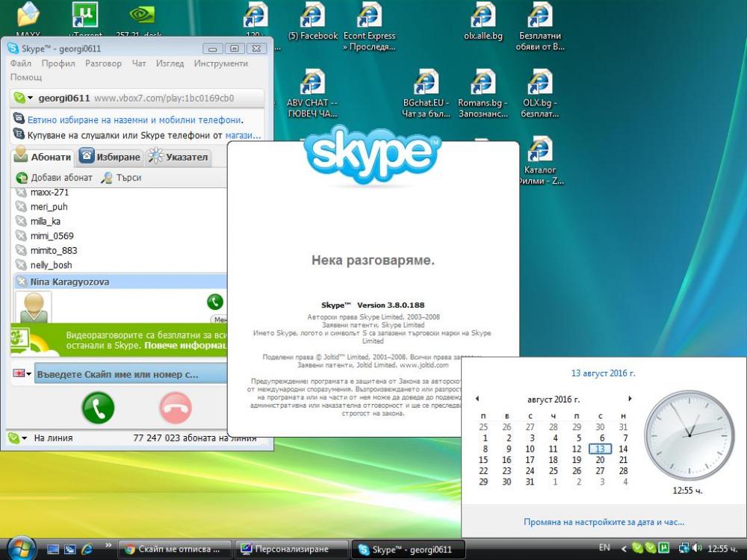Launch Internet Explorer from quick launch
The image size is (747, 560).
87,549
